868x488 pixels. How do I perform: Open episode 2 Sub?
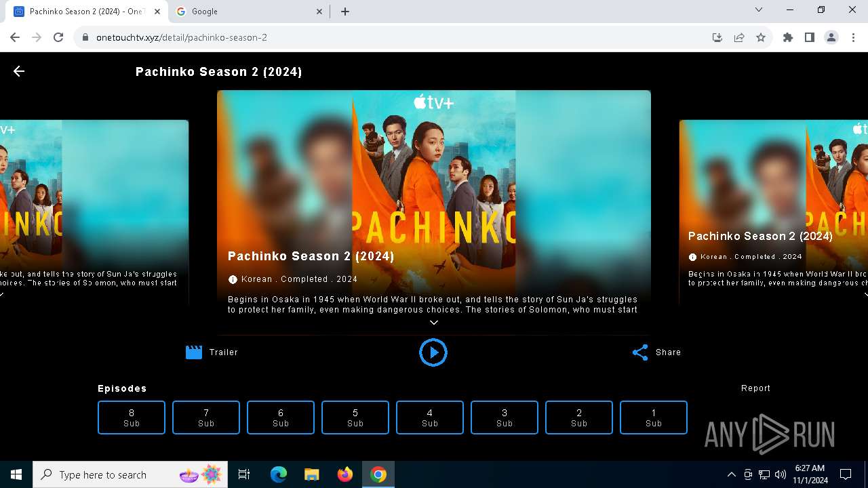click(579, 418)
